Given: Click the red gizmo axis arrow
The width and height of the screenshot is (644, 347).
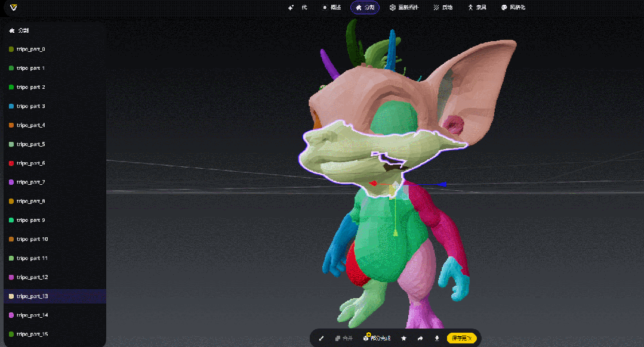Looking at the screenshot, I should coord(373,183).
